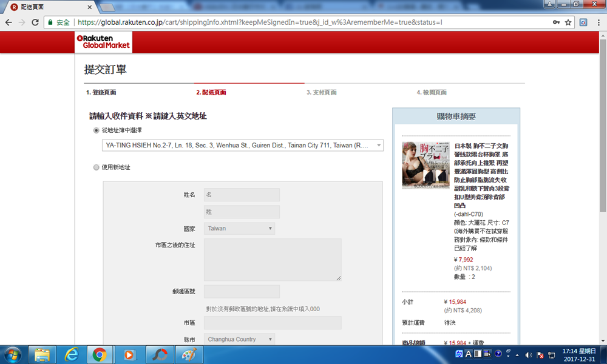Select the '從地址簿中選擇' radio option
The image size is (607, 364).
click(96, 130)
